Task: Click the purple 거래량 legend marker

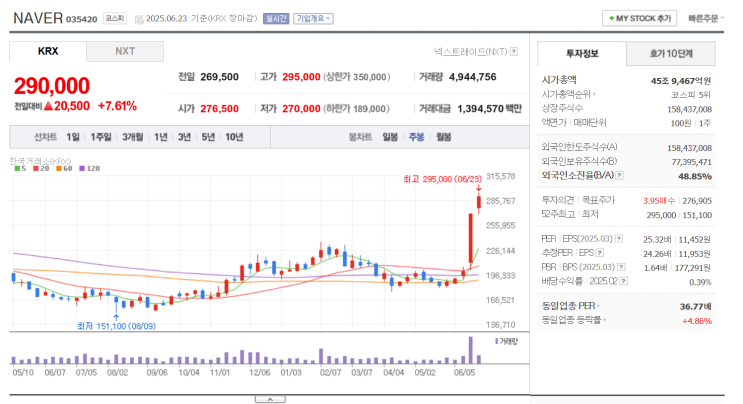Action: [x=497, y=341]
